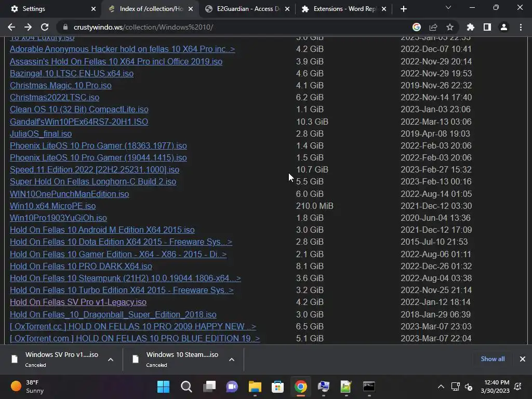Open Hold On Fellas Steampunk (21H2) link
532x399 pixels.
125,278
